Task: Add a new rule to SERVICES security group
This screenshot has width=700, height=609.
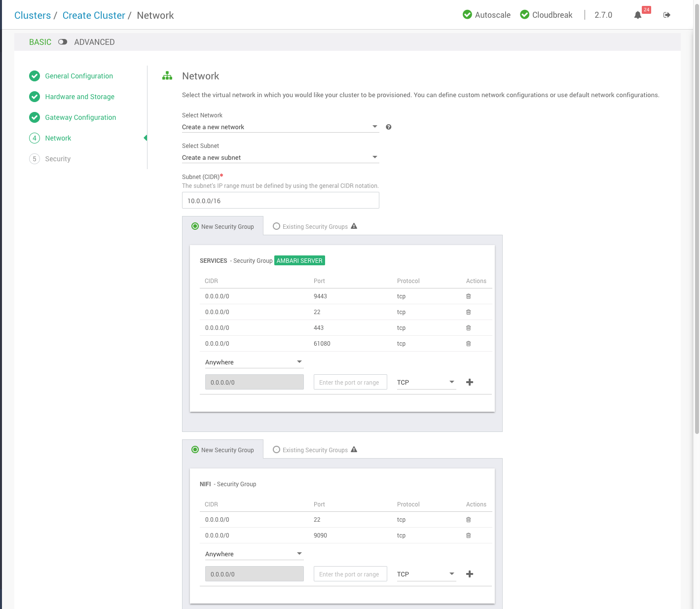Action: tap(470, 382)
